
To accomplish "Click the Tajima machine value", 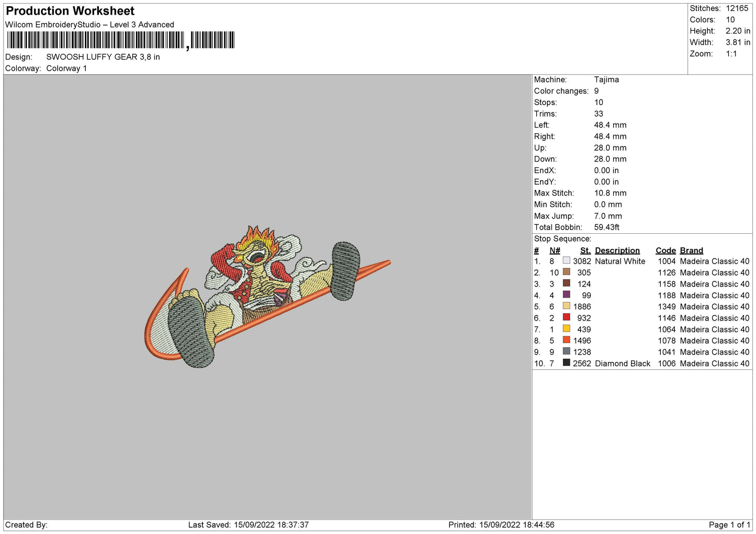I will 606,79.
